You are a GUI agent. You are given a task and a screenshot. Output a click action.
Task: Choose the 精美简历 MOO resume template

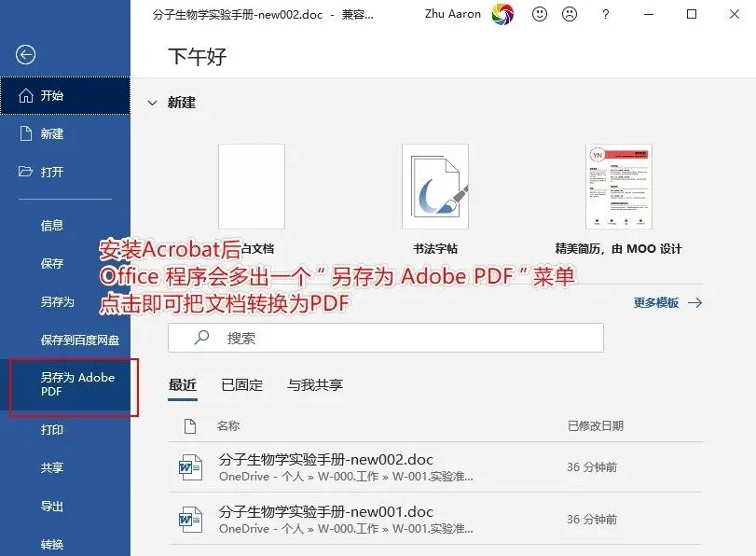(x=619, y=187)
